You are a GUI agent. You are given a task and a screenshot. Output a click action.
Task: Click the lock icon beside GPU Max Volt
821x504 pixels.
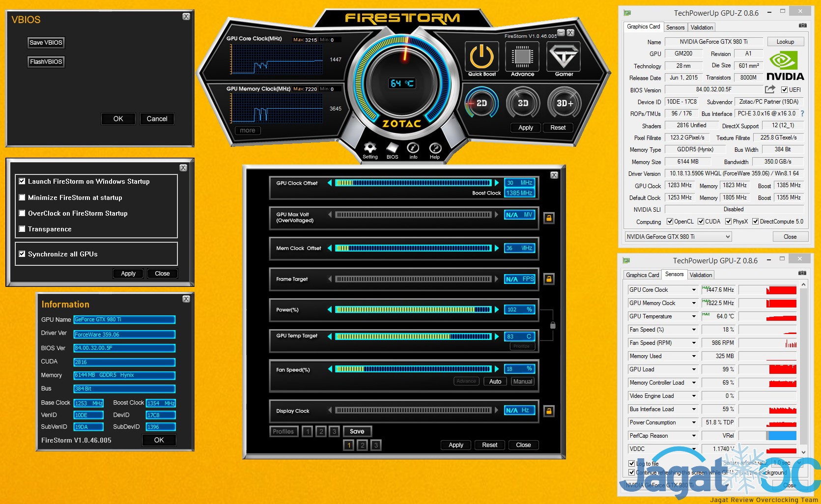(x=549, y=218)
